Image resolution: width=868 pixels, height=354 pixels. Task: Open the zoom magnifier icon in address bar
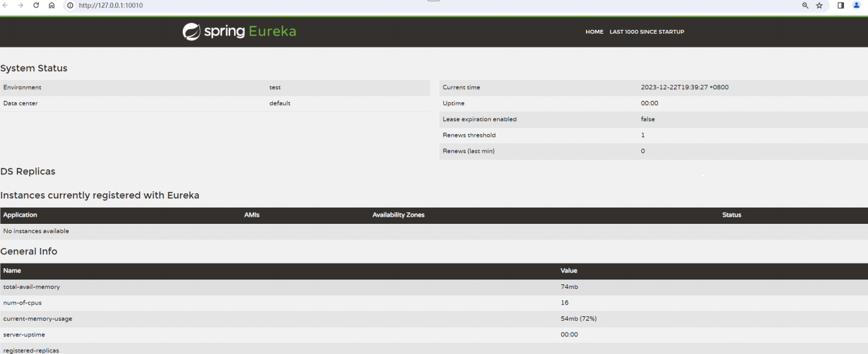pyautogui.click(x=805, y=5)
